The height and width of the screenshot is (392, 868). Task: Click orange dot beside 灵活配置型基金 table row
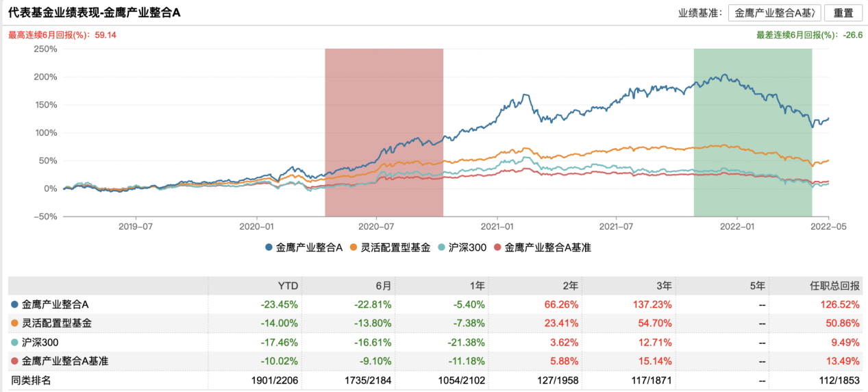tap(15, 323)
